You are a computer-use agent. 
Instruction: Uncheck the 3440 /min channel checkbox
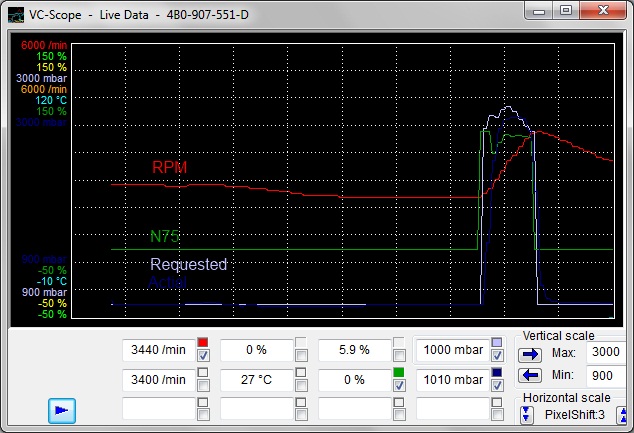pos(203,355)
